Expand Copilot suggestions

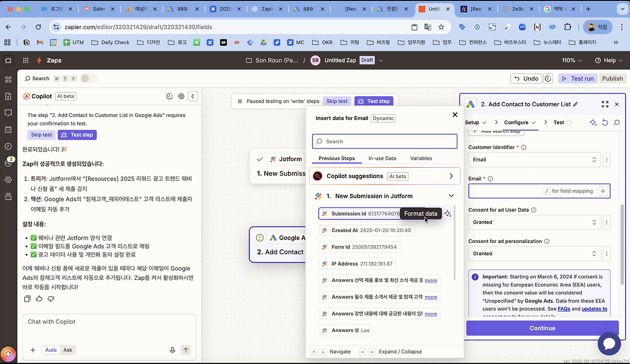385,176
